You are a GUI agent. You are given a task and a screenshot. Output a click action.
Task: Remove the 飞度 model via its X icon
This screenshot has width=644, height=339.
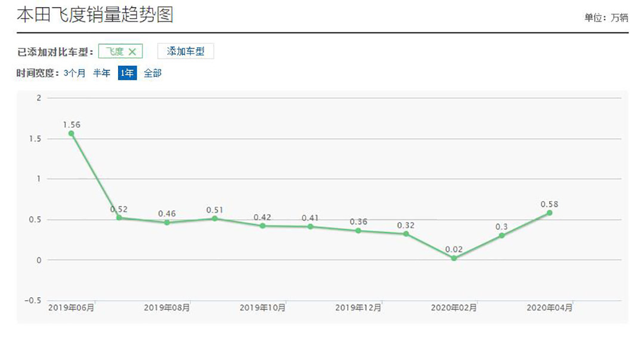click(132, 52)
